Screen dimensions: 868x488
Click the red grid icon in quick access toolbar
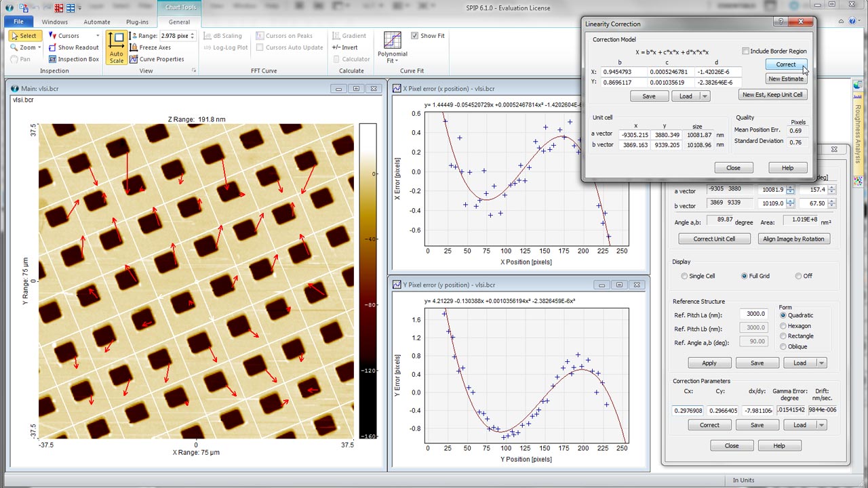(x=59, y=8)
